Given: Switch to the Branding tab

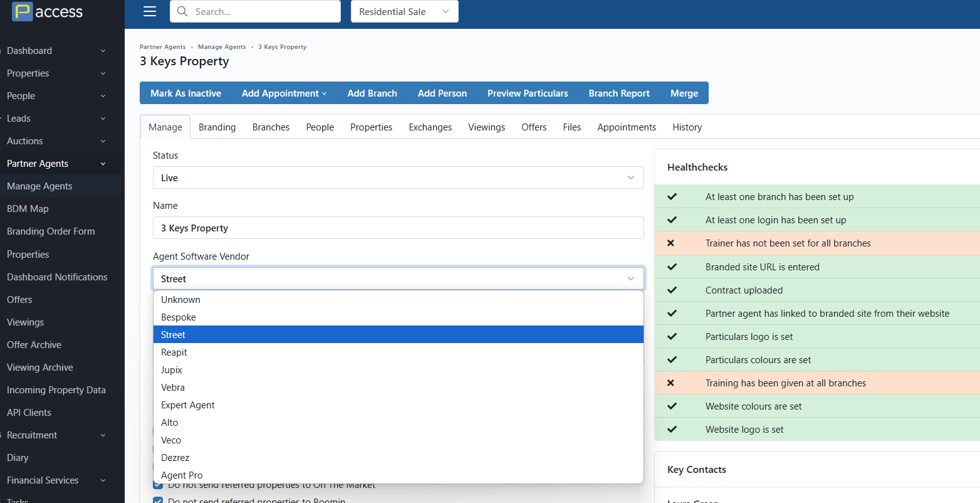Looking at the screenshot, I should coord(217,127).
